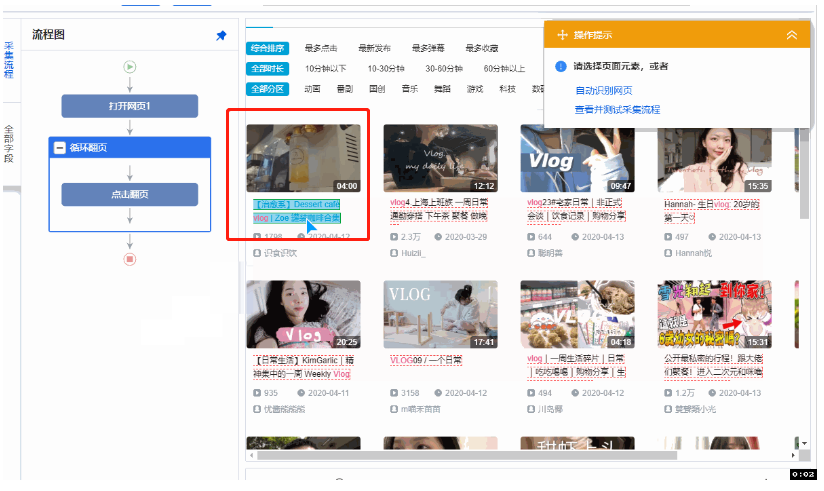Select the 综合排序 sort filter
The height and width of the screenshot is (491, 824).
[267, 48]
